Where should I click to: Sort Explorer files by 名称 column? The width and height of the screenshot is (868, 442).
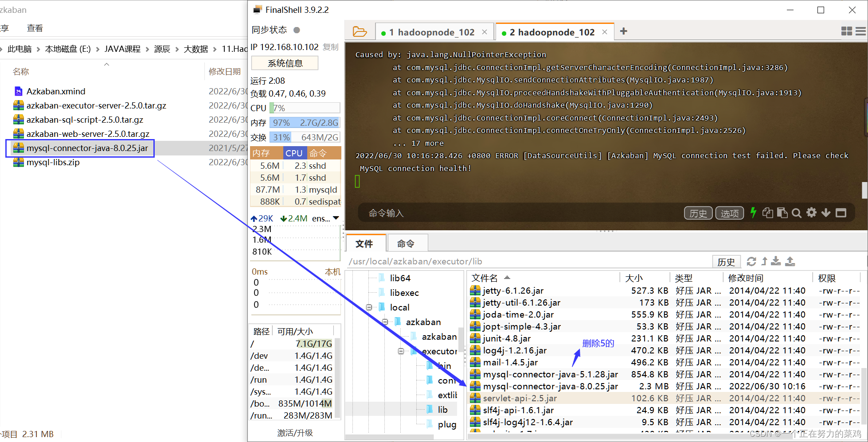pyautogui.click(x=20, y=71)
